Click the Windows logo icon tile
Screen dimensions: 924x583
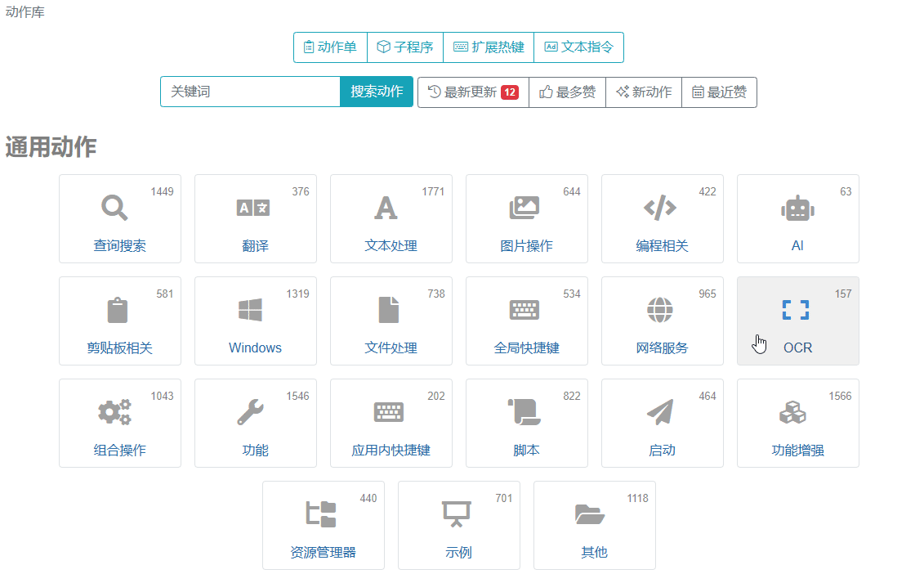coord(250,310)
